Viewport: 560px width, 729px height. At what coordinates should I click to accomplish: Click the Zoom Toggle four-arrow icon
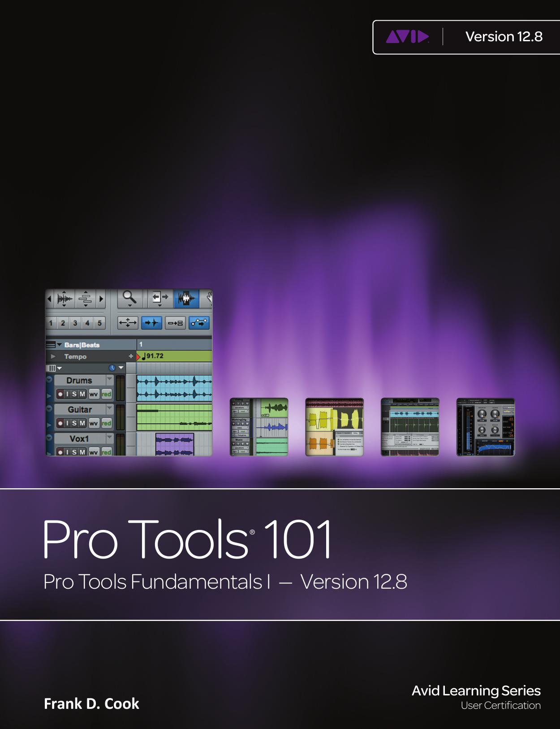pyautogui.click(x=128, y=323)
